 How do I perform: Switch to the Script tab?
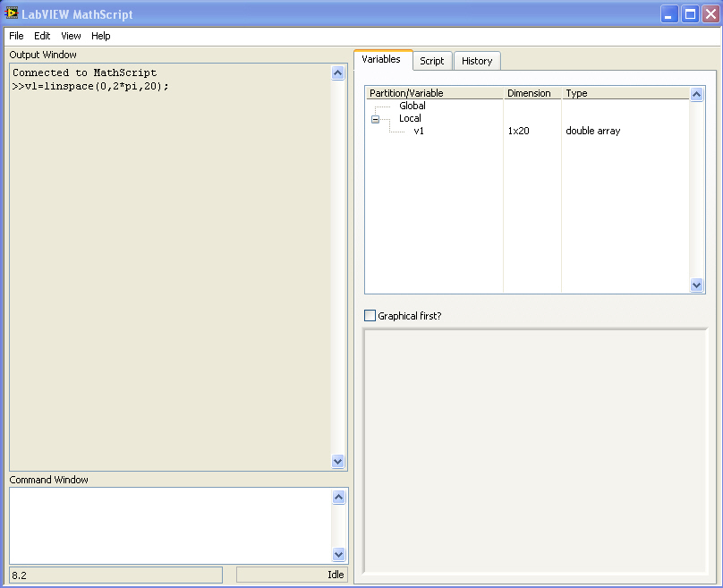tap(432, 61)
